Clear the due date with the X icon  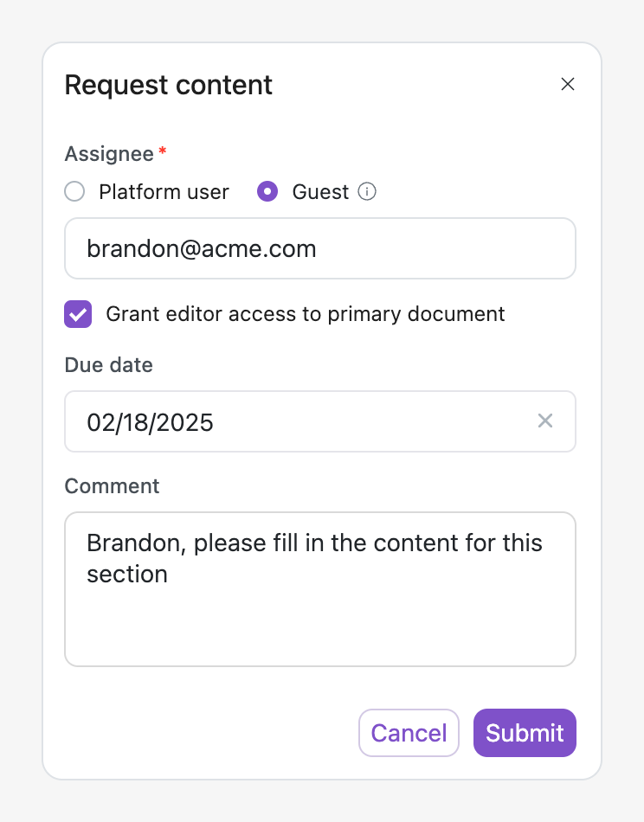click(545, 421)
